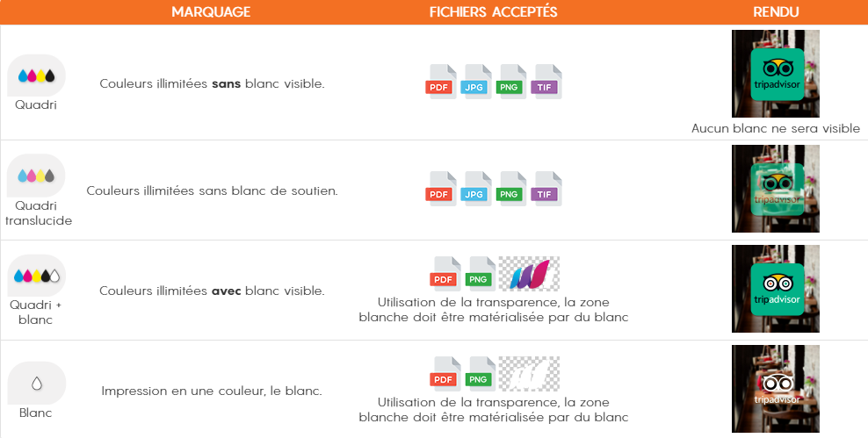Click the PNG icon in Quadri translucide row

tap(511, 190)
